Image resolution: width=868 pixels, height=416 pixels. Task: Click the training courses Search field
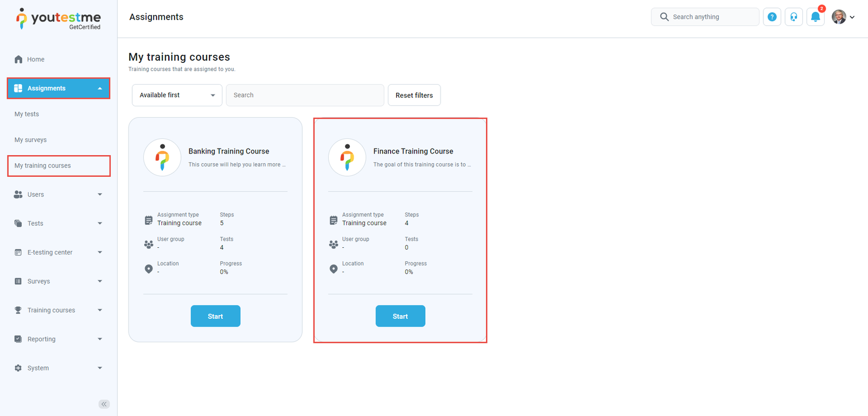click(305, 95)
